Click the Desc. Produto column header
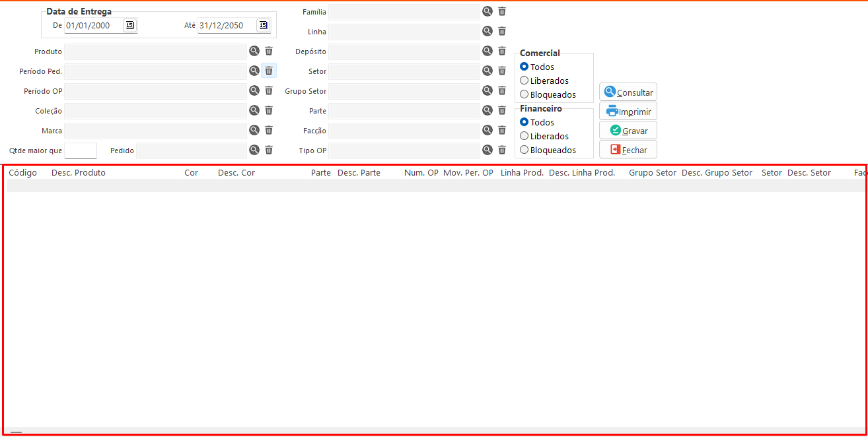This screenshot has width=868, height=437. (x=79, y=173)
